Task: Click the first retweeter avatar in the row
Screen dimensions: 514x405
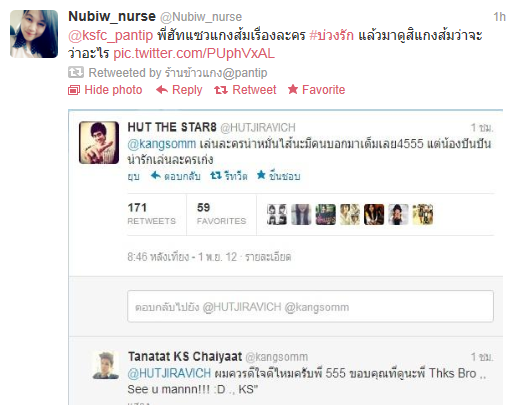Action: (277, 214)
